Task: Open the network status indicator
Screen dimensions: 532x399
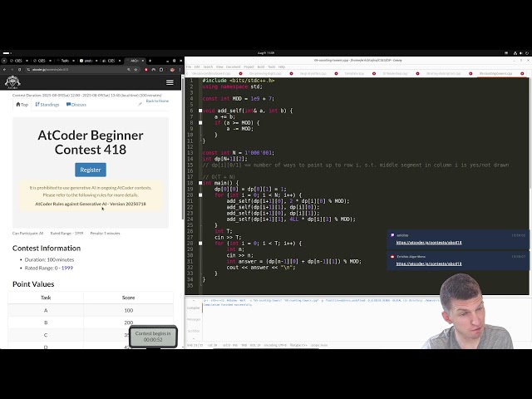Action: 515,53
